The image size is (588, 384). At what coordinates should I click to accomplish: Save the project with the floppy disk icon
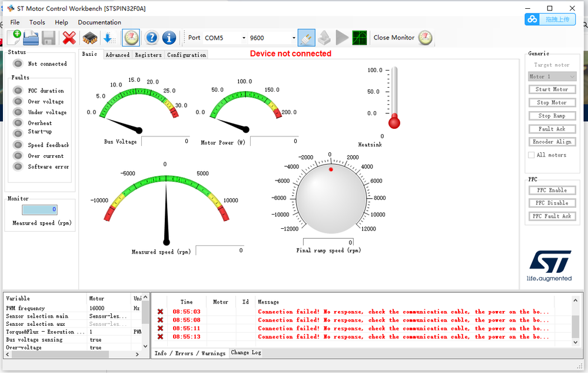[49, 38]
